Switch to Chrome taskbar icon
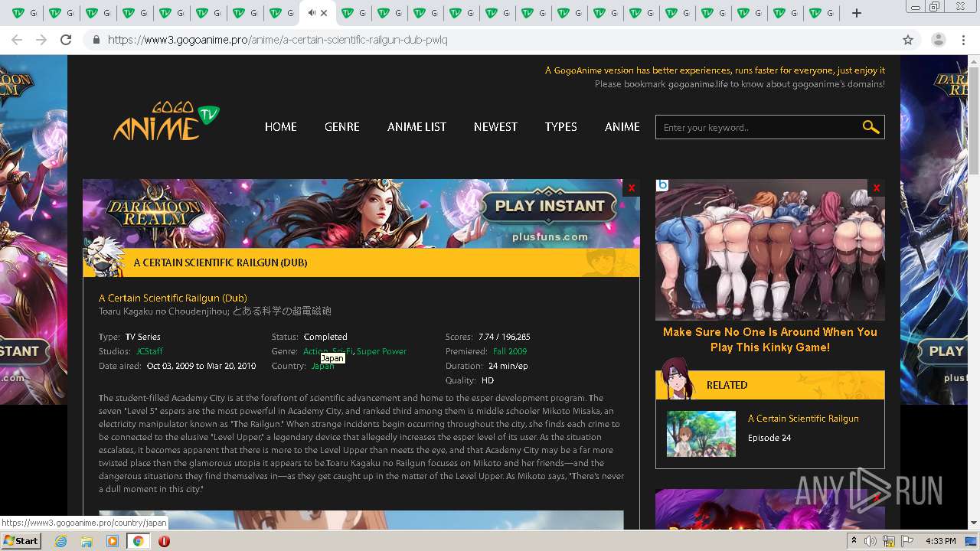 pos(138,541)
